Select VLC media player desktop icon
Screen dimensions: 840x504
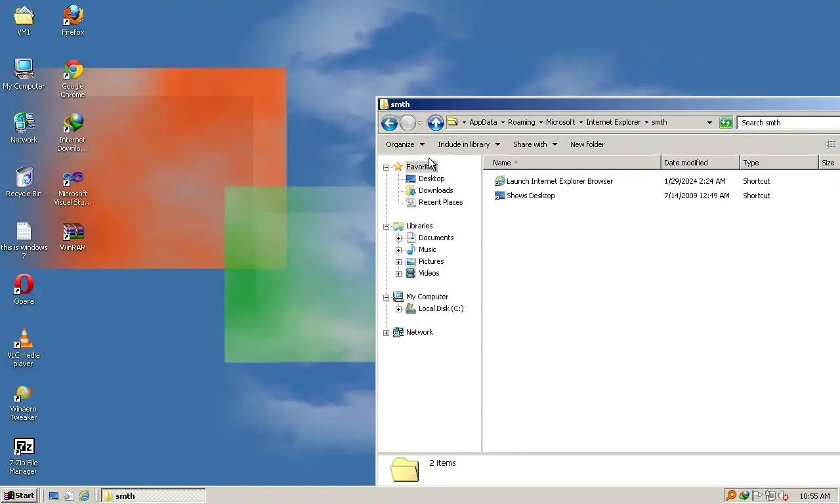click(24, 348)
